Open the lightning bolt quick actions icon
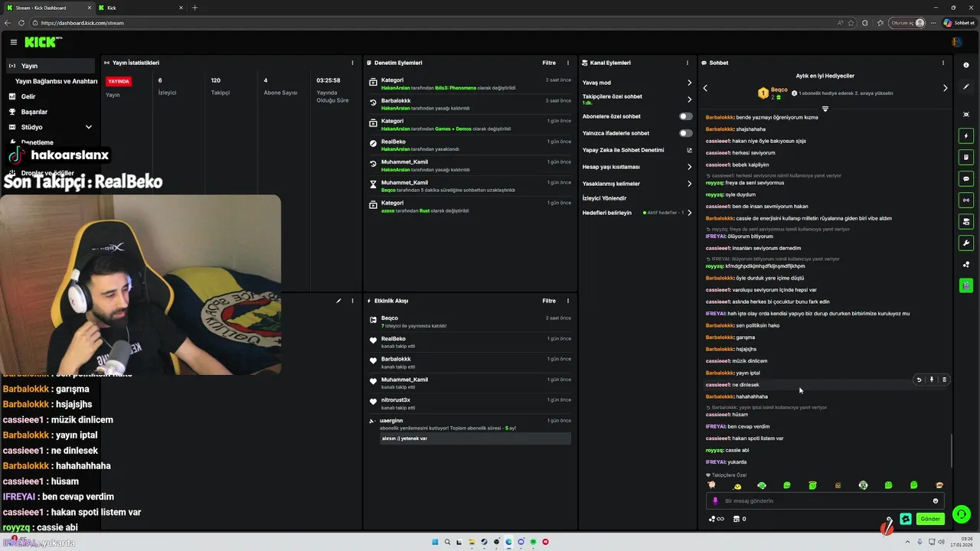 pyautogui.click(x=966, y=136)
